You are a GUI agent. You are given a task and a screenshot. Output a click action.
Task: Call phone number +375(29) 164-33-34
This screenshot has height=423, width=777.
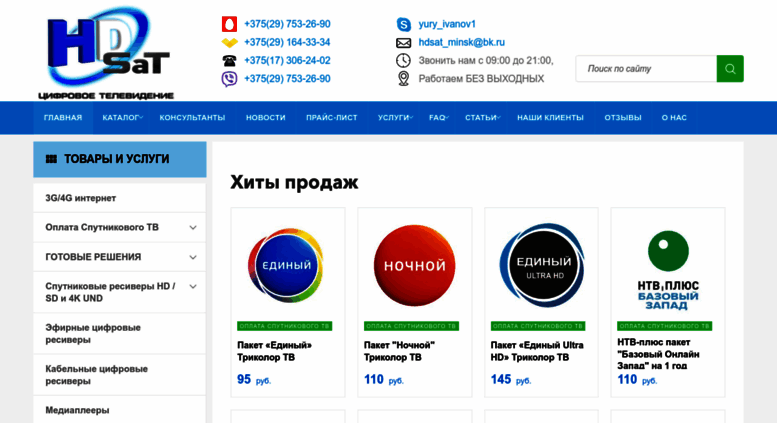[x=287, y=42]
